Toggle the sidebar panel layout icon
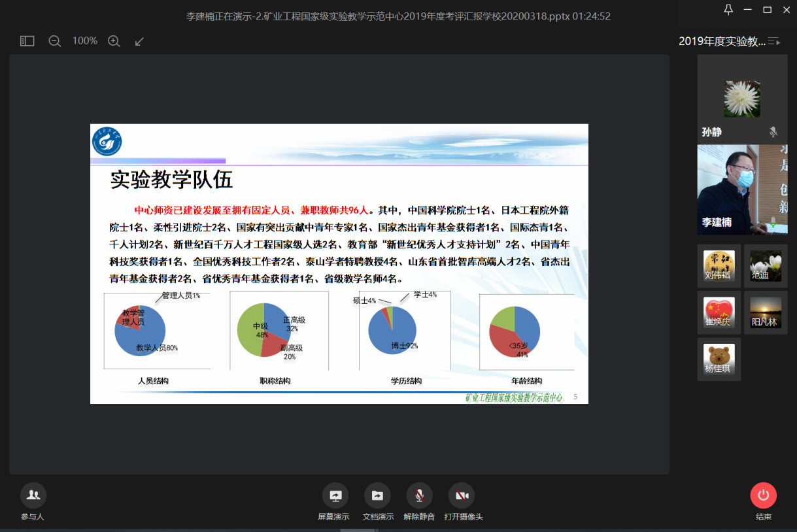Viewport: 797px width, 532px height. (27, 41)
